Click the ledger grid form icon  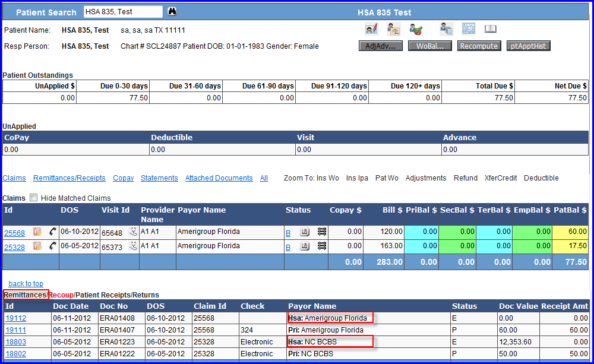(469, 29)
